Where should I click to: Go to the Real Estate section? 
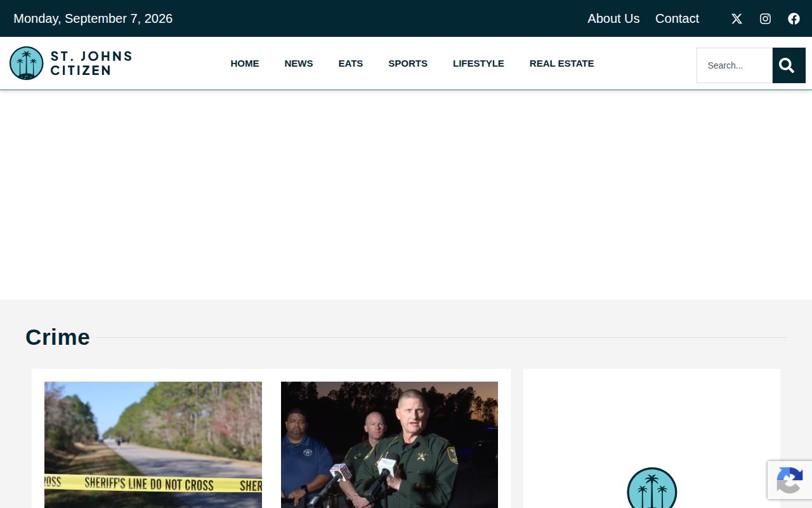tap(562, 63)
